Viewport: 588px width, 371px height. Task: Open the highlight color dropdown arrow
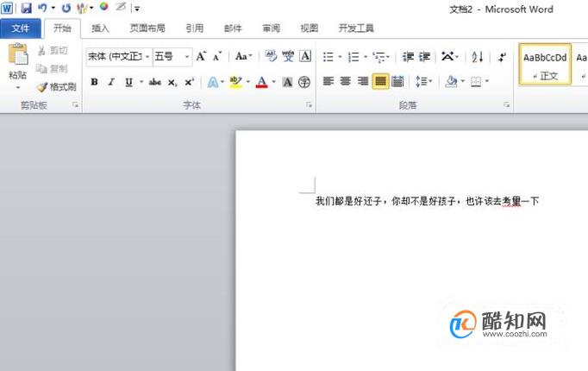pos(248,82)
